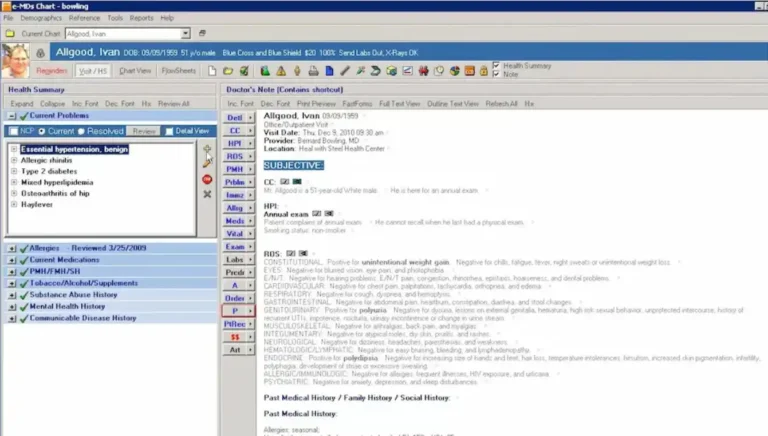Delete selected problem with X icon
Image resolution: width=768 pixels, height=436 pixels.
207,194
